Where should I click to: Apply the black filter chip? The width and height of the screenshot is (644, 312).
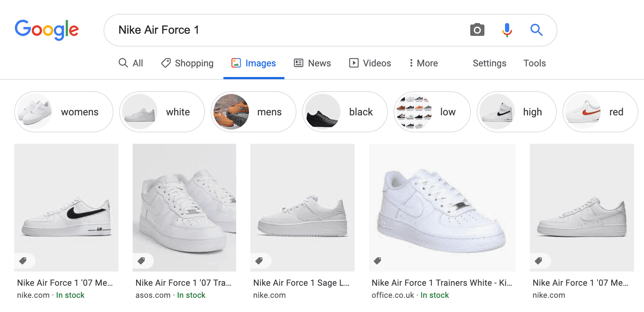[x=345, y=112]
